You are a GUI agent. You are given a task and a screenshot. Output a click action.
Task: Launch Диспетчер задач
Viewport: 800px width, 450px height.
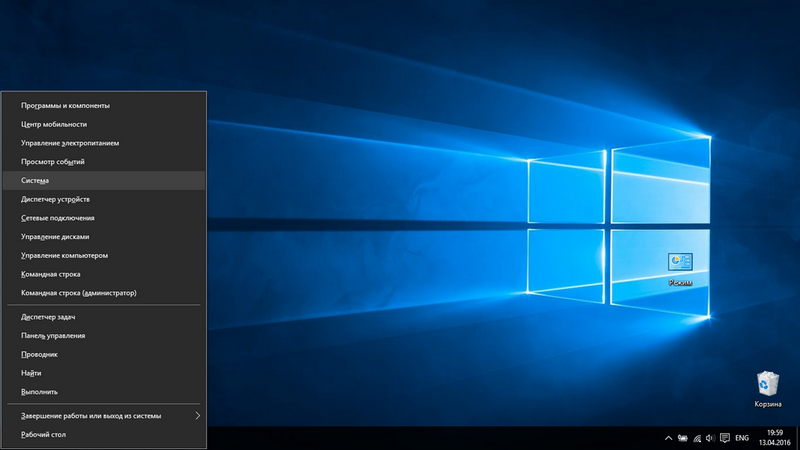point(104,317)
